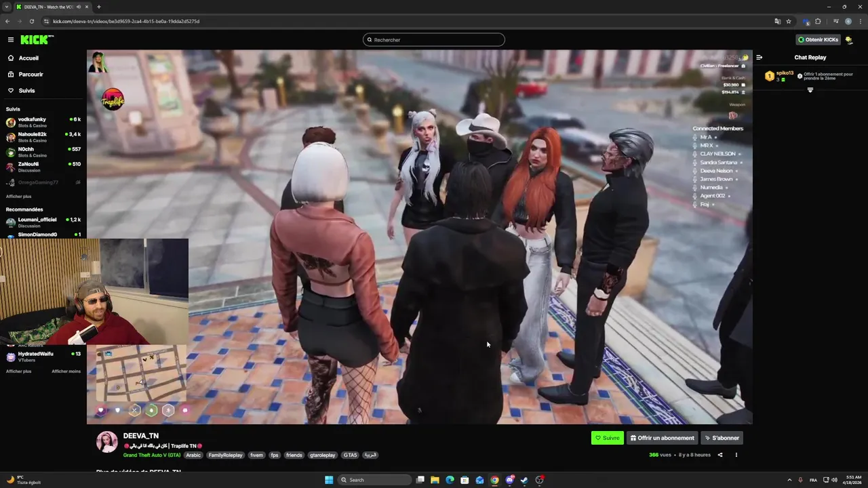Viewport: 868px width, 488px height.
Task: Open the Kick hamburger sidebar menu
Action: tap(10, 40)
